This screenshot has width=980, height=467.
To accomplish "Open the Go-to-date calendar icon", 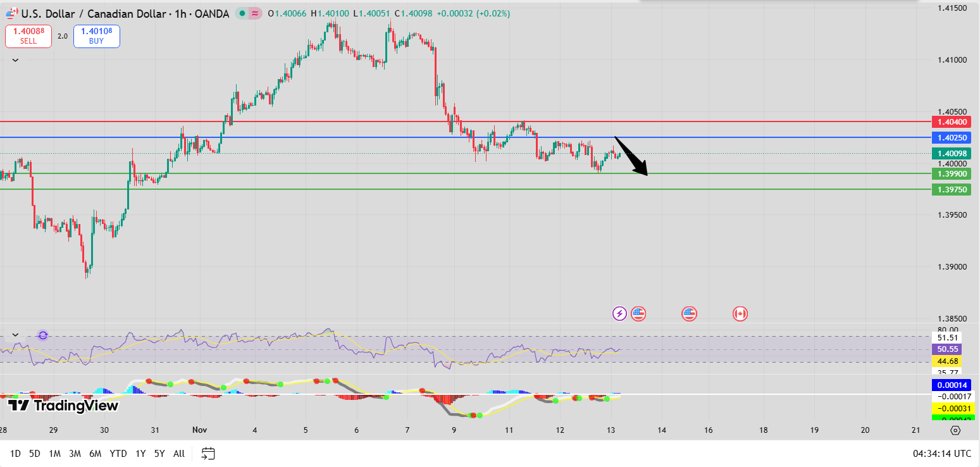I will point(208,453).
